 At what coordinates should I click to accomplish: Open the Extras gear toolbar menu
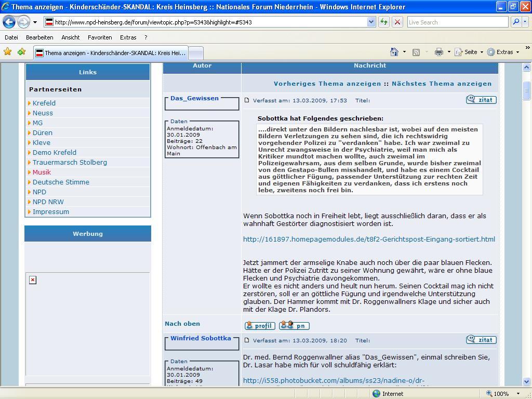tap(503, 52)
